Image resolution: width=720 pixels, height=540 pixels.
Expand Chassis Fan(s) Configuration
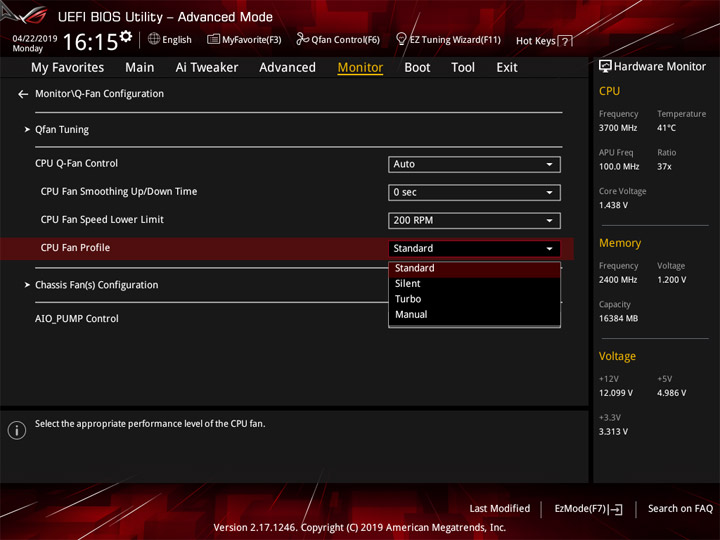point(96,285)
